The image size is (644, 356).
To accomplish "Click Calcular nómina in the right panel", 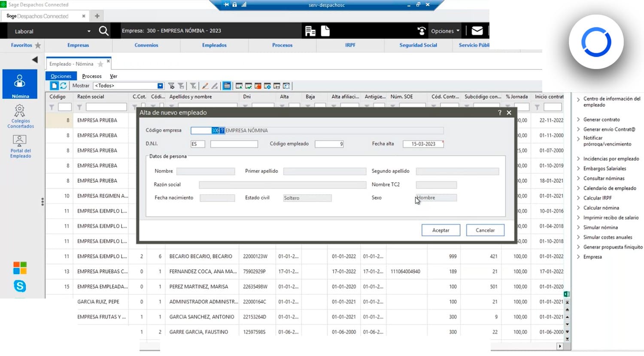I will click(x=601, y=208).
